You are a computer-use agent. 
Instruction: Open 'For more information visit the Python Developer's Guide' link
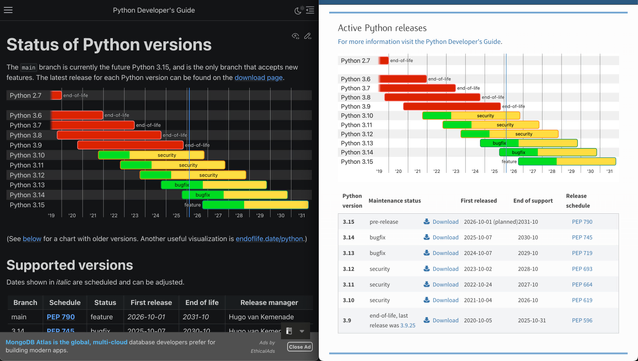420,42
